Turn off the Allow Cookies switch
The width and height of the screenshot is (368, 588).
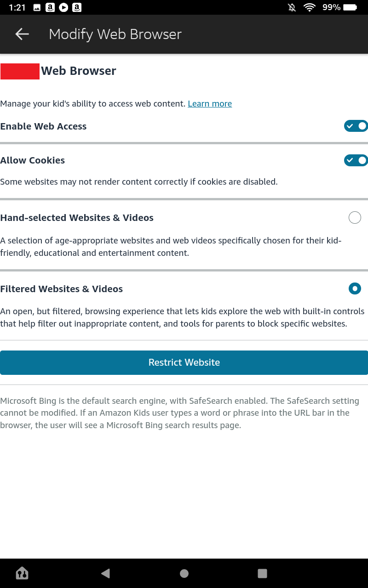[356, 160]
